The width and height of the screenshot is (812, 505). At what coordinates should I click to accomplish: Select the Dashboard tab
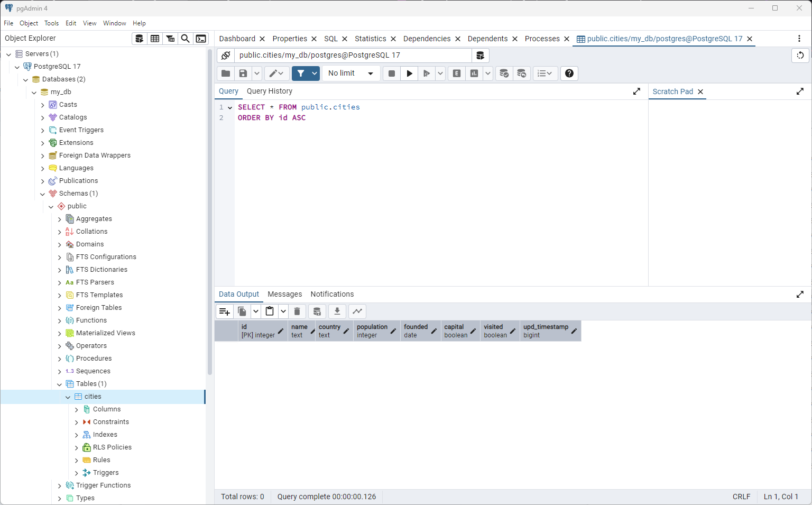tap(237, 39)
